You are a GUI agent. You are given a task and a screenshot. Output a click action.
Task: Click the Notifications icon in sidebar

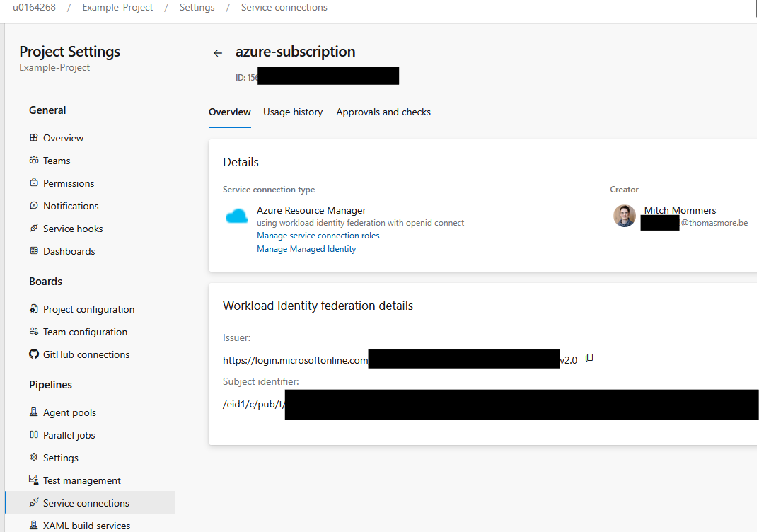tap(33, 205)
